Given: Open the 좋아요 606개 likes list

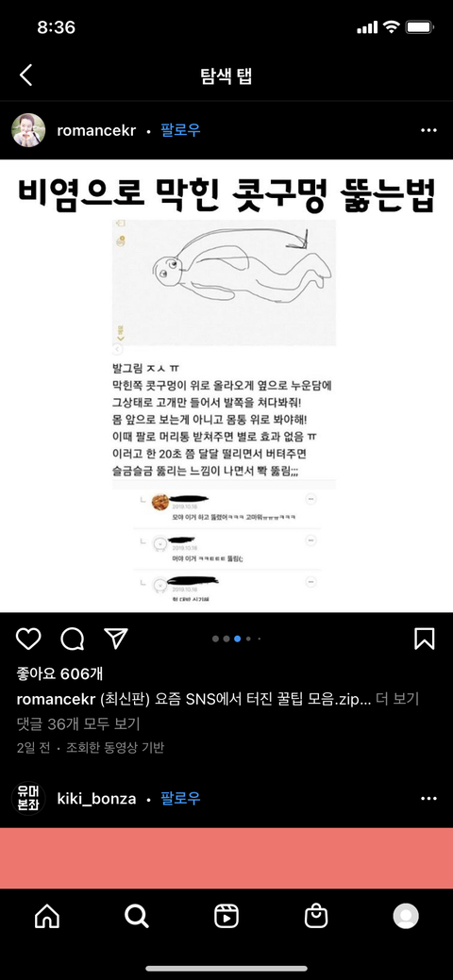Looking at the screenshot, I should pos(60,674).
